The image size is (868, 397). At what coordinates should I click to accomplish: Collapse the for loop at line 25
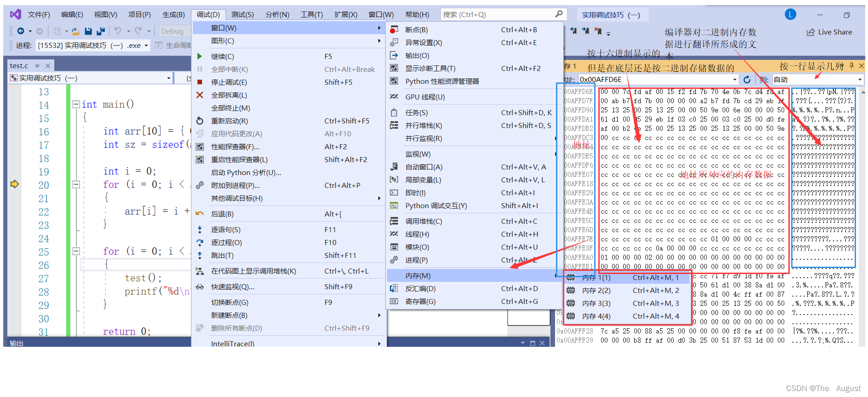coord(76,251)
